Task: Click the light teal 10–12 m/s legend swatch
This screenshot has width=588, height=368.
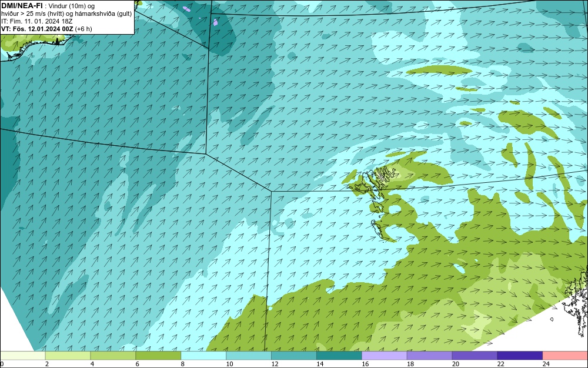Action: 249,356
